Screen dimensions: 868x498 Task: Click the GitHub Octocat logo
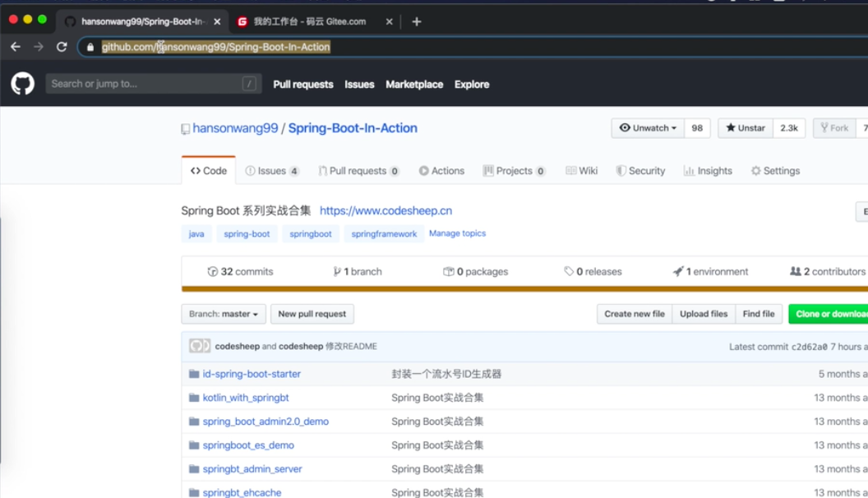23,84
